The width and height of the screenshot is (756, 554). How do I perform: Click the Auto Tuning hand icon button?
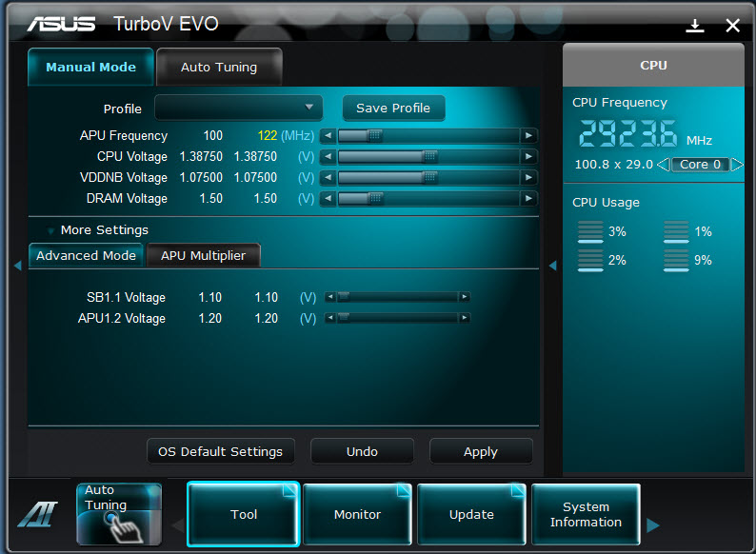point(119,514)
